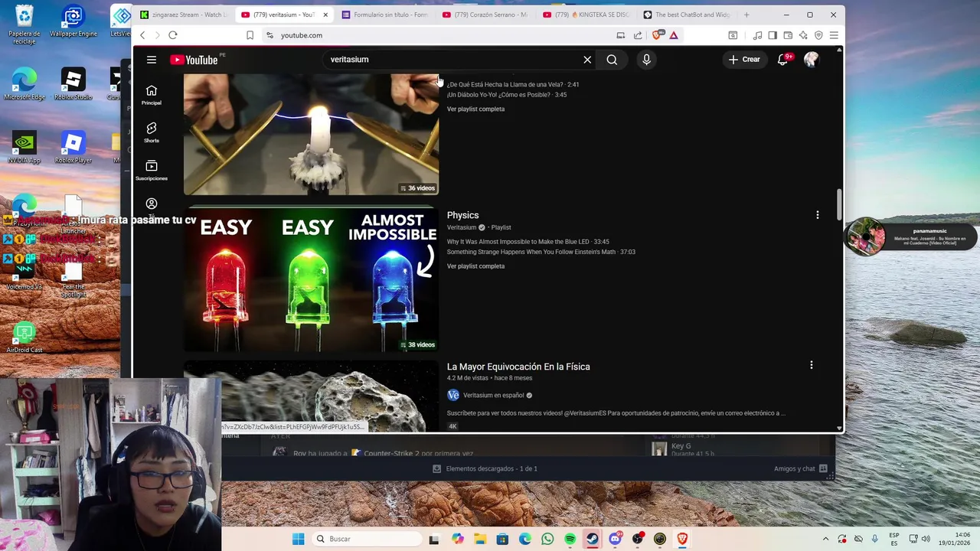The image size is (980, 551).
Task: Open Amigos y chat in Steam window
Action: (x=800, y=468)
